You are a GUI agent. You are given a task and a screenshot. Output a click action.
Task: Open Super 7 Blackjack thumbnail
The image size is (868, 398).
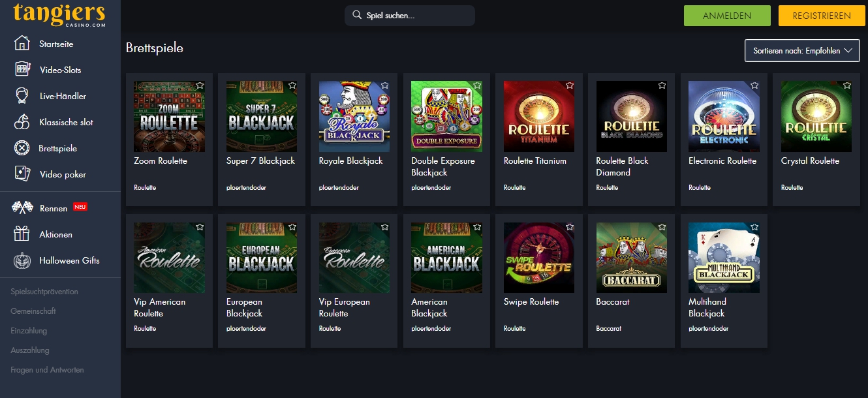[x=262, y=116]
